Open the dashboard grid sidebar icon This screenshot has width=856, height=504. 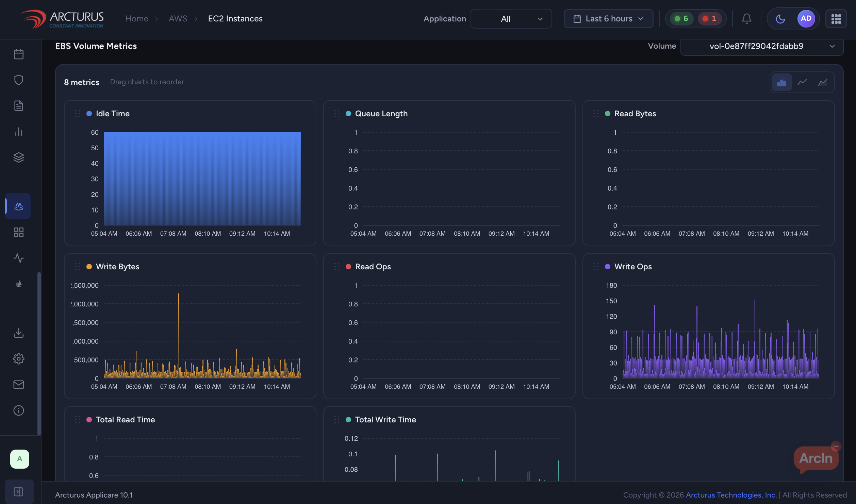coord(19,232)
